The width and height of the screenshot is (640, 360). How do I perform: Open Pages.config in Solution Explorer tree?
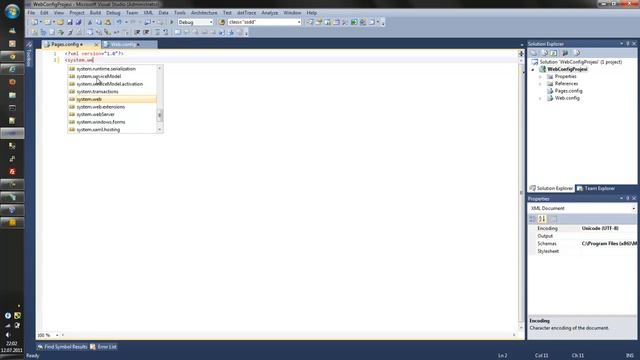[x=568, y=91]
